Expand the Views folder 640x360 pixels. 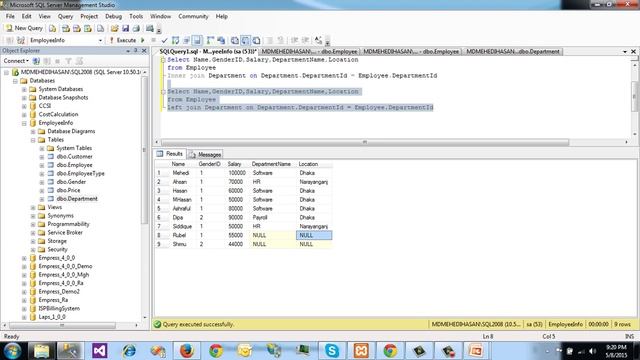[x=33, y=207]
